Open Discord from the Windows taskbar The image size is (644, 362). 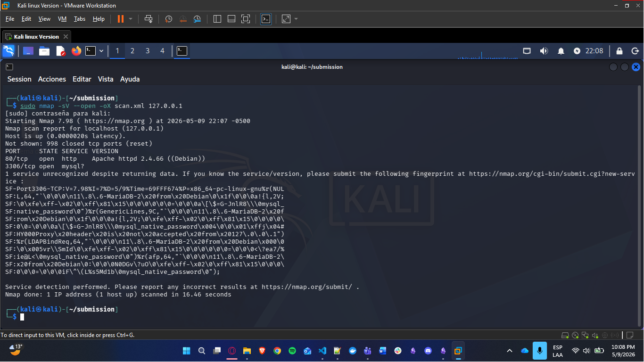coord(428,351)
